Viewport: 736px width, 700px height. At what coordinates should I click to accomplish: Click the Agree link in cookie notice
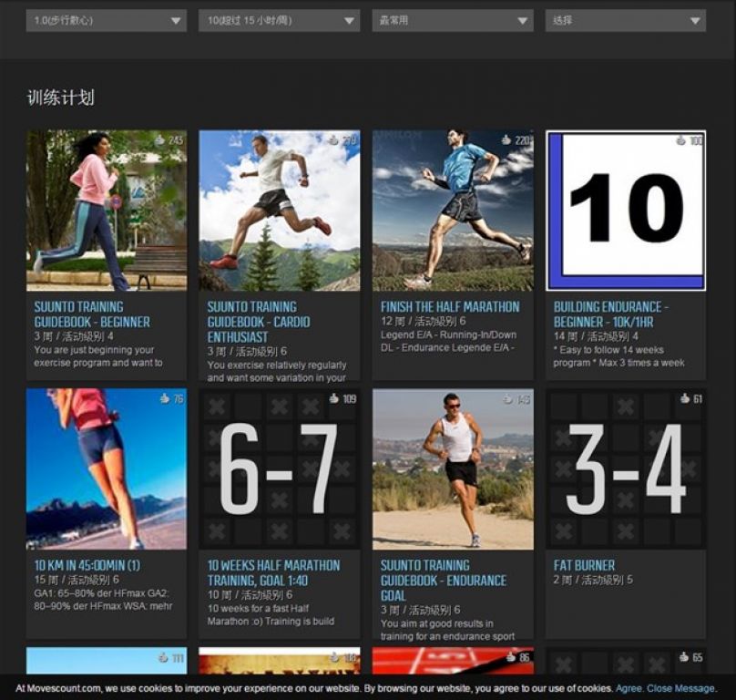click(629, 688)
